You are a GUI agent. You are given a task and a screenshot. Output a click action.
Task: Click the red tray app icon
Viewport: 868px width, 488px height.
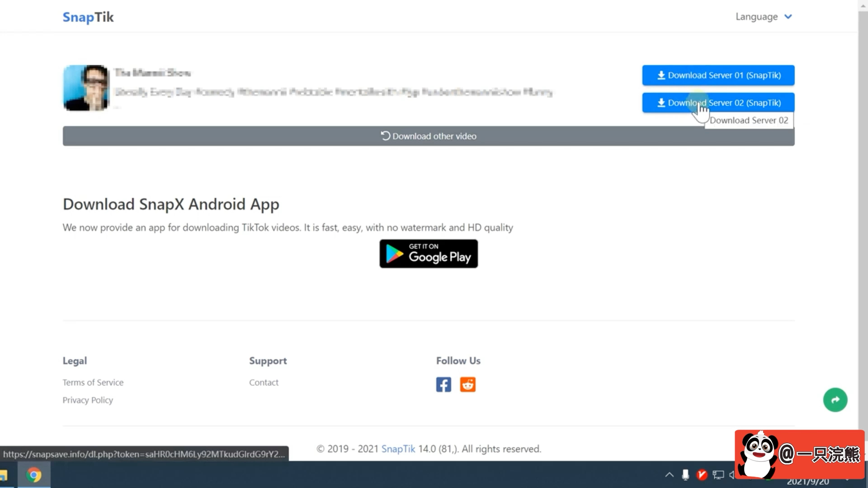(702, 474)
